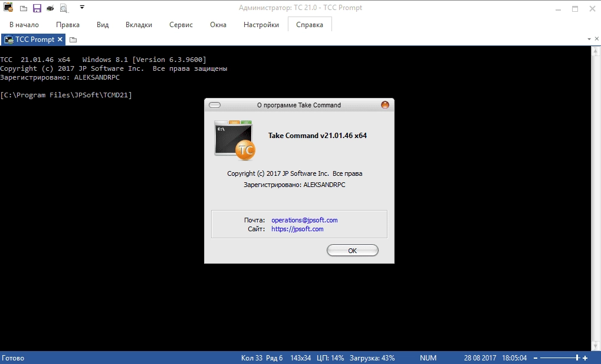Click the pill-shaped system menu button in dialog title
601x364 pixels.
pos(215,105)
